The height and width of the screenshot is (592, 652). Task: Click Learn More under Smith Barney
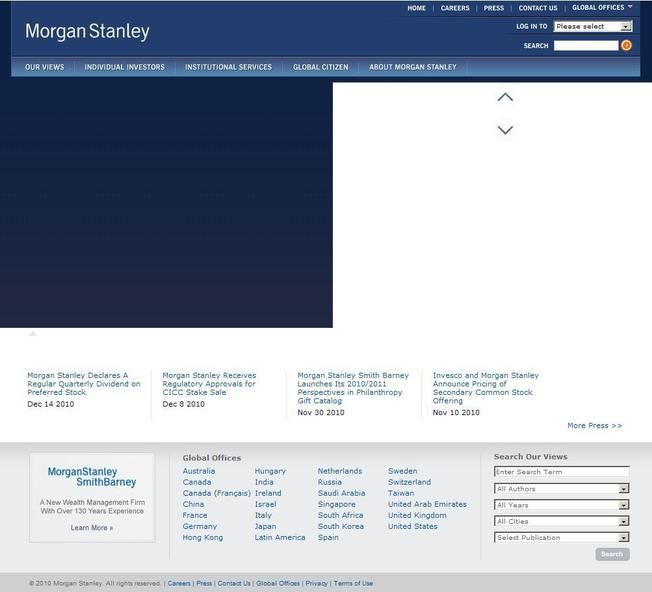click(92, 528)
